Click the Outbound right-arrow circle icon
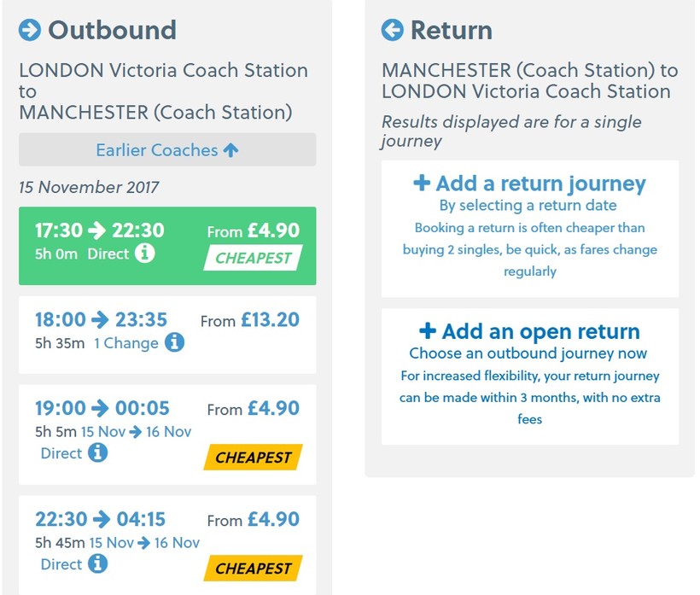Image resolution: width=700 pixels, height=595 pixels. 30,30
